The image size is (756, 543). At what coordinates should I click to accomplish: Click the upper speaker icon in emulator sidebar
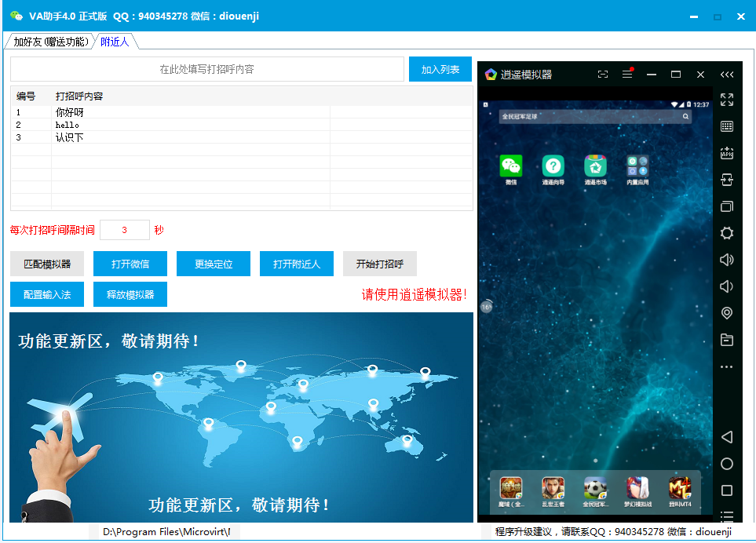[x=727, y=260]
